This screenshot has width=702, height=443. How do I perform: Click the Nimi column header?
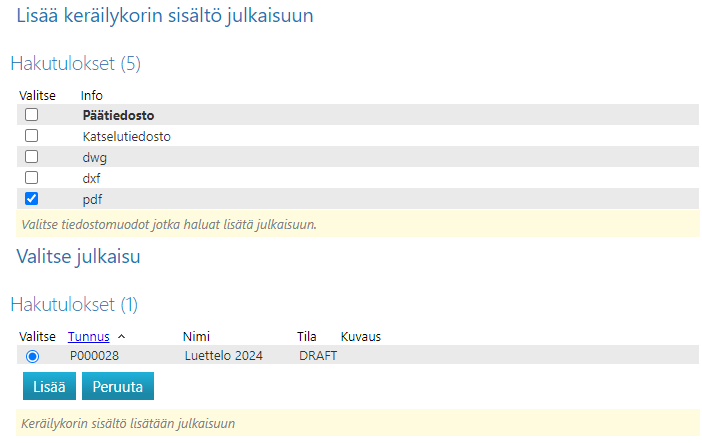pyautogui.click(x=199, y=337)
